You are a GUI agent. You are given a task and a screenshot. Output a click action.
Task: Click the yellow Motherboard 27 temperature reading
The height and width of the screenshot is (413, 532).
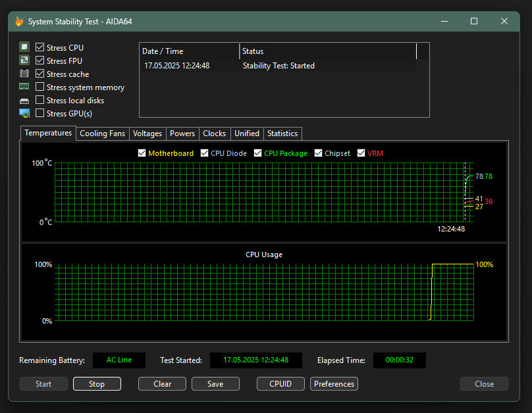(479, 206)
